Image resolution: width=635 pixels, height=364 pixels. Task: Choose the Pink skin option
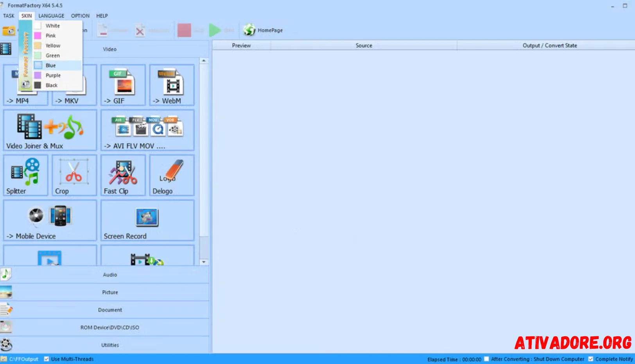pyautogui.click(x=57, y=36)
